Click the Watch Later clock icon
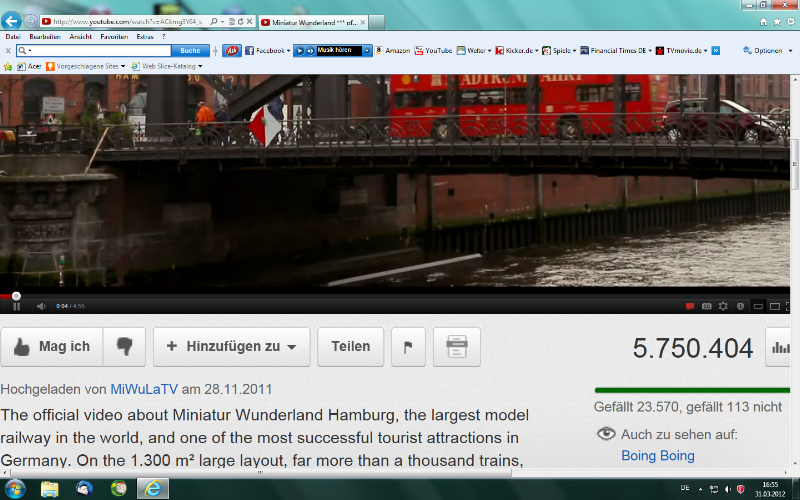800x500 pixels. 740,306
